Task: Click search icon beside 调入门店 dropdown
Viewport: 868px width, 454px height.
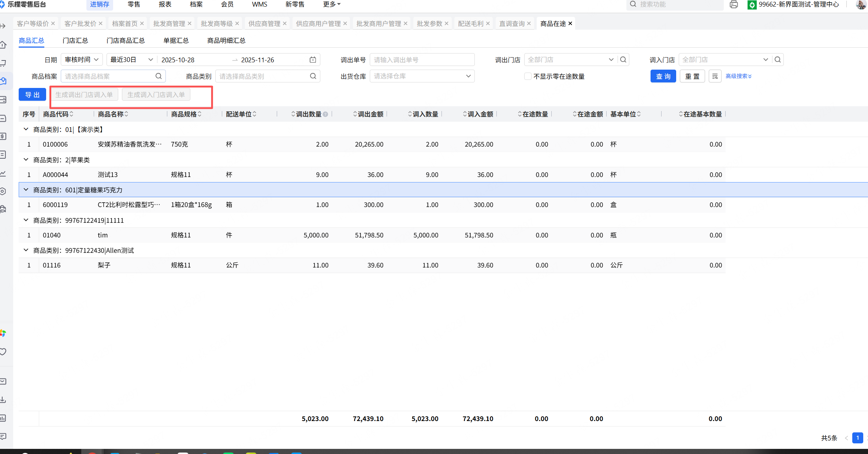Action: tap(778, 60)
